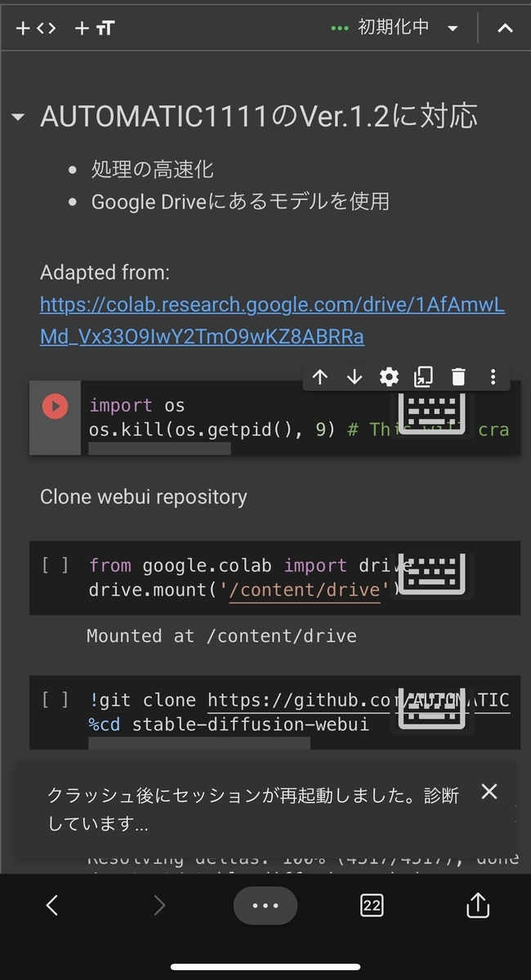The width and height of the screenshot is (531, 980).
Task: Open the browser share menu
Action: pos(478,905)
